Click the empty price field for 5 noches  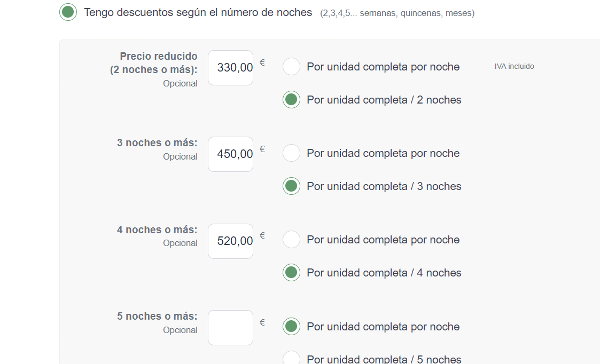(230, 328)
